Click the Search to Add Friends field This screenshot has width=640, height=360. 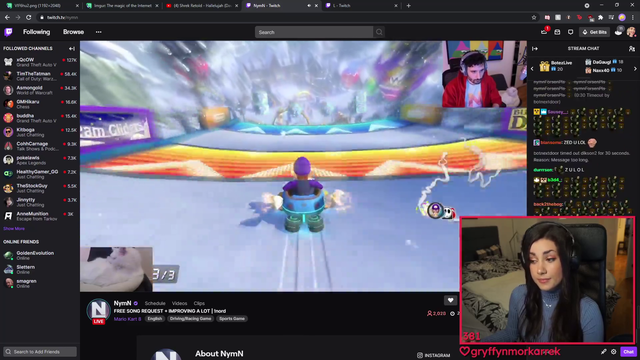pyautogui.click(x=40, y=351)
